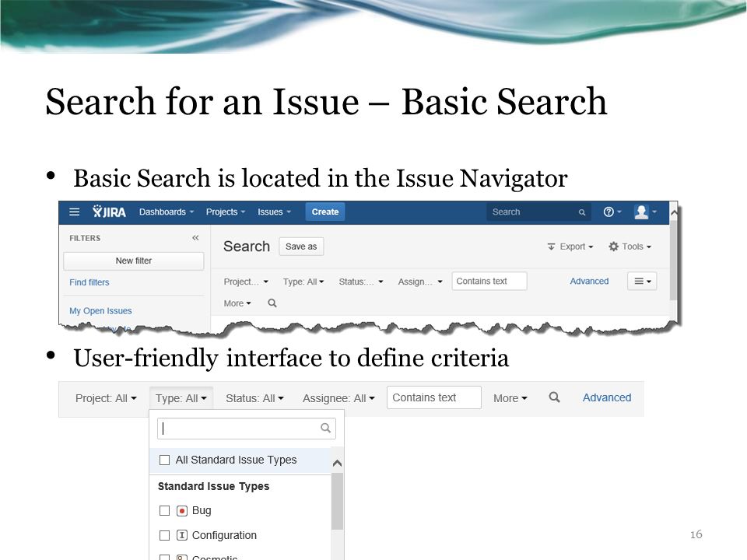Open Assignee: All dropdown in lower bar

point(338,398)
